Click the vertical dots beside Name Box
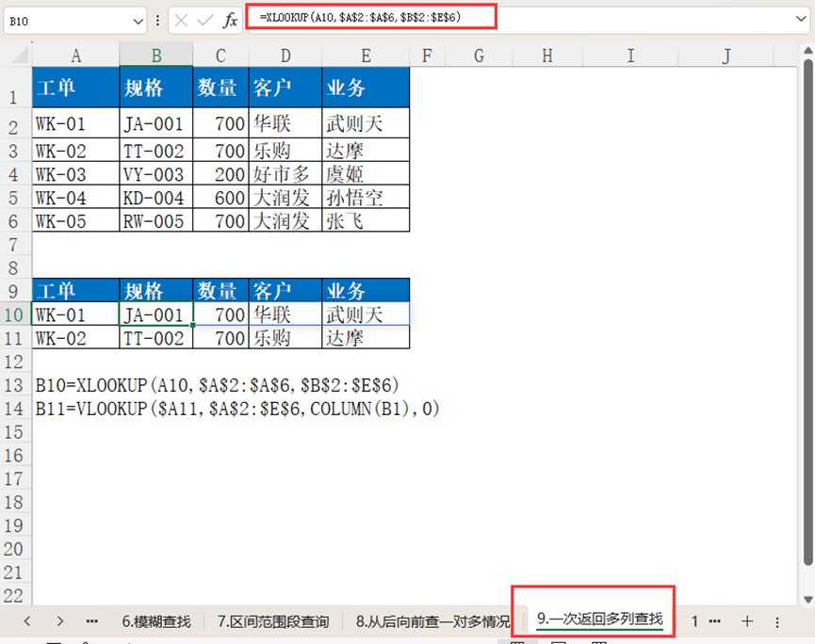Screen dimensions: 815x644 coord(157,22)
